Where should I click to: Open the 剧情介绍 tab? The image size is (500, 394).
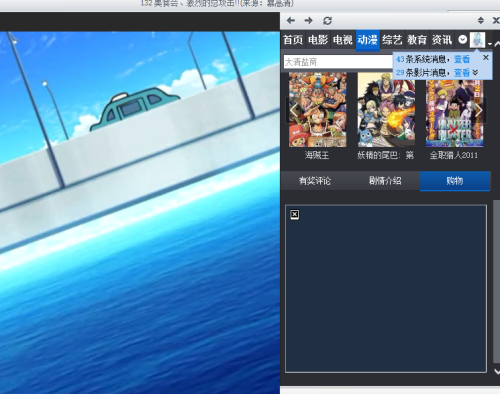click(385, 181)
